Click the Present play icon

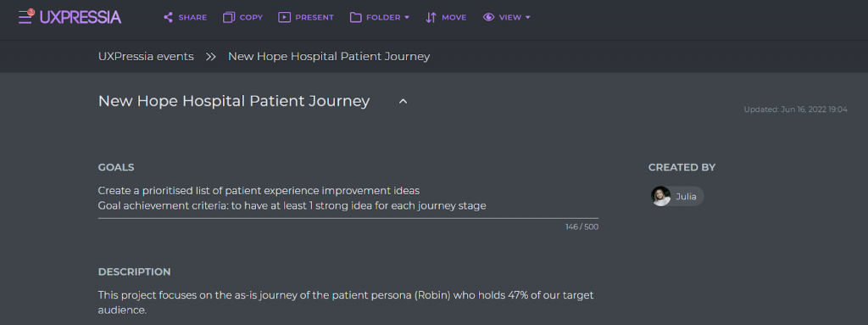coord(284,17)
